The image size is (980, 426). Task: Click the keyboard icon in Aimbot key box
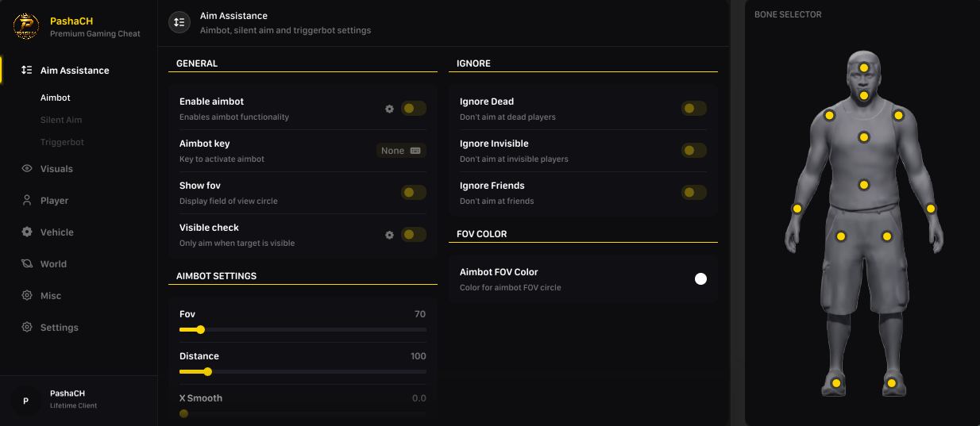[415, 151]
